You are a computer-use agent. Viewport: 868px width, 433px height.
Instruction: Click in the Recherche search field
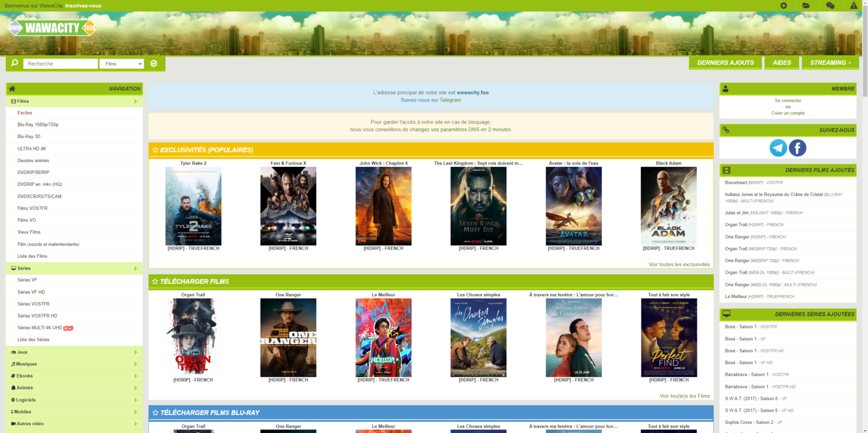[60, 64]
